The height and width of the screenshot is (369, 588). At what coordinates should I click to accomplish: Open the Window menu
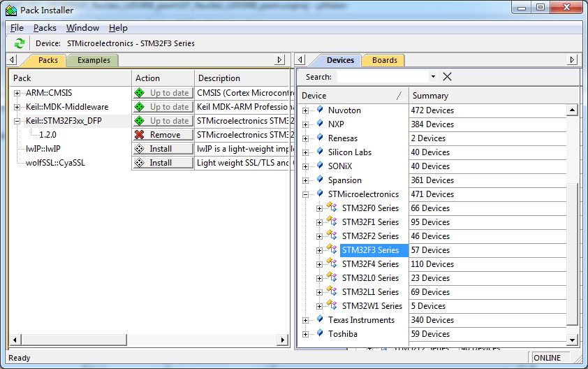pos(82,28)
